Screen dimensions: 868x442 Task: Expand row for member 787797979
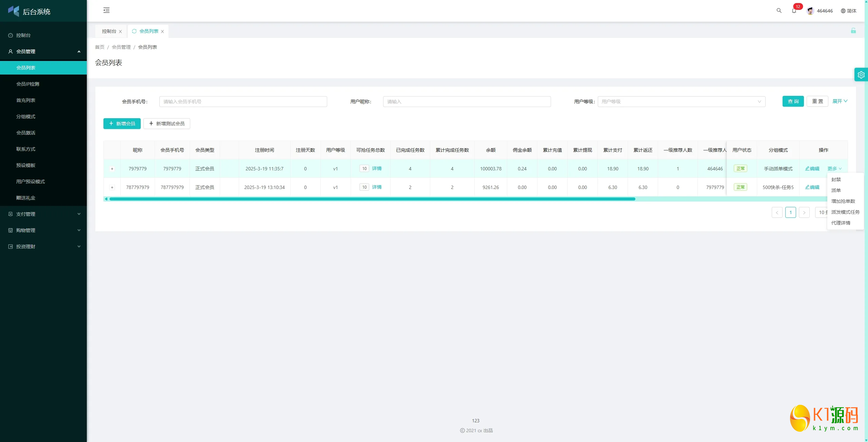pyautogui.click(x=112, y=187)
